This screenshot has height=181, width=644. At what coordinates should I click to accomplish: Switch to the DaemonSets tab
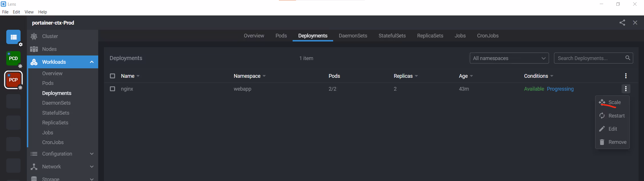point(353,36)
